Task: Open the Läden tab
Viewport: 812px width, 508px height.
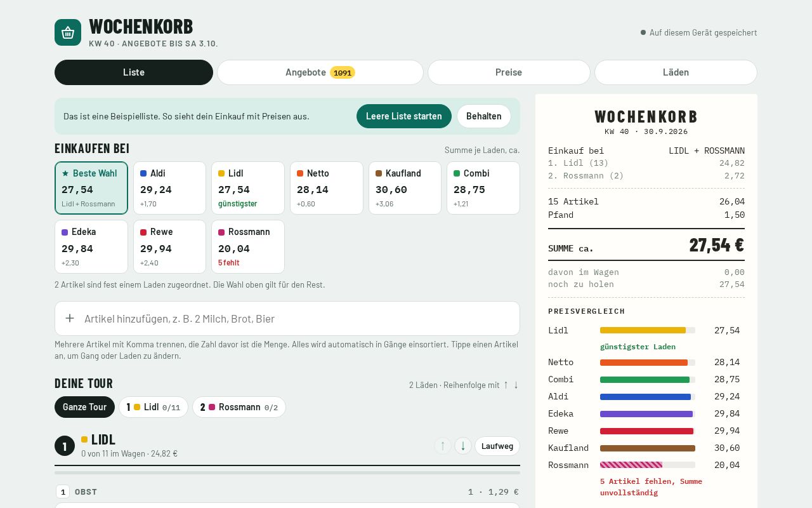Action: [x=676, y=72]
